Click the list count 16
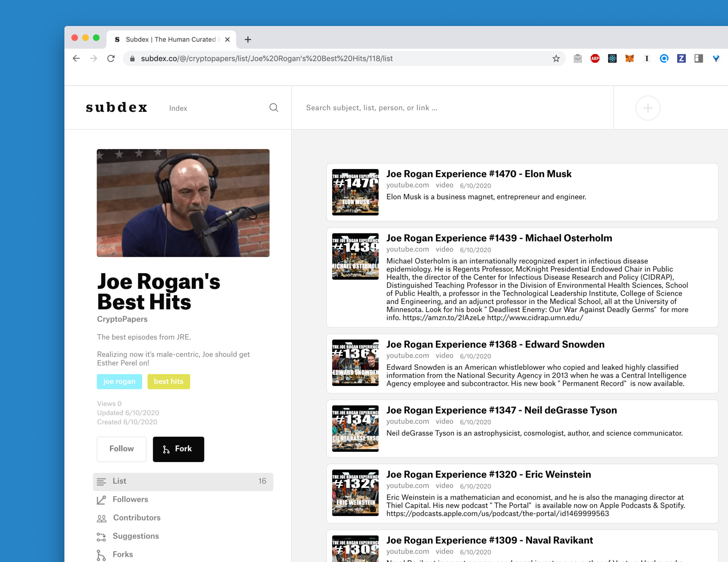The width and height of the screenshot is (728, 562). click(262, 482)
